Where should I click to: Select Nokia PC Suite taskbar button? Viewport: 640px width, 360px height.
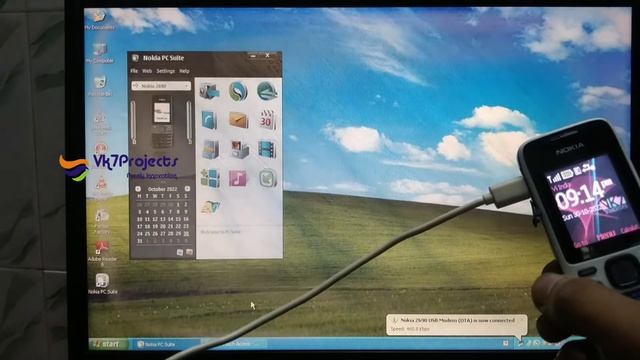(x=166, y=344)
